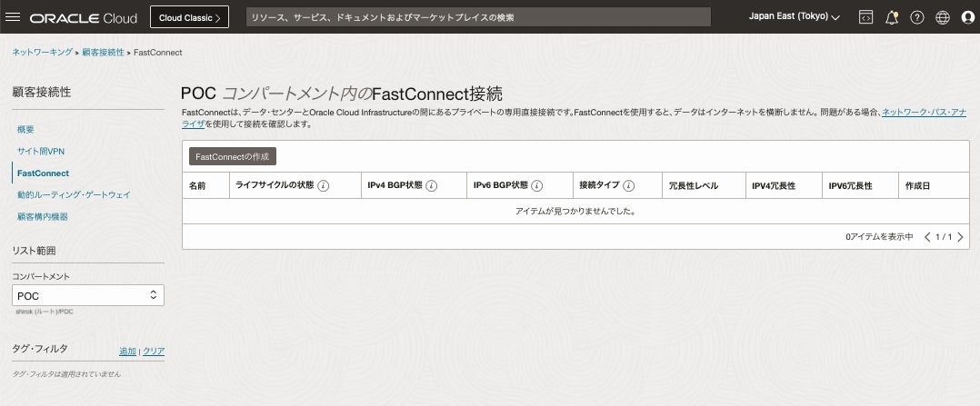The image size is (980, 406).
Task: Open the hamburger navigation menu
Action: pyautogui.click(x=13, y=17)
